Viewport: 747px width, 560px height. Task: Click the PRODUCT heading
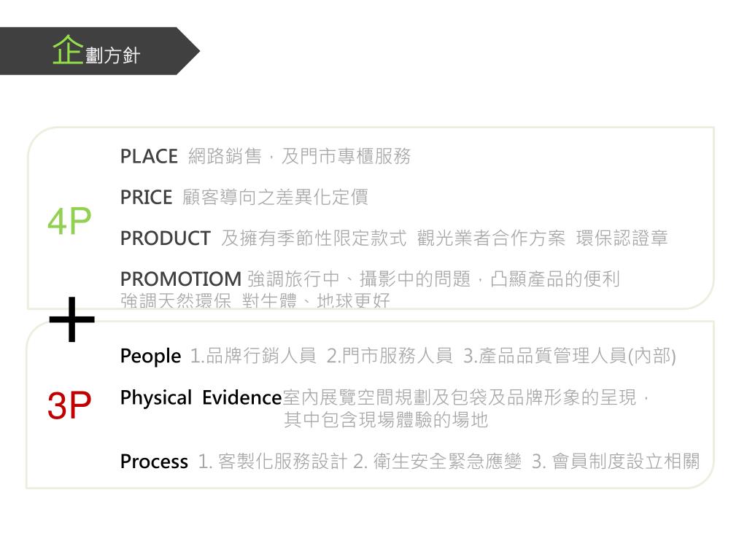(x=166, y=238)
